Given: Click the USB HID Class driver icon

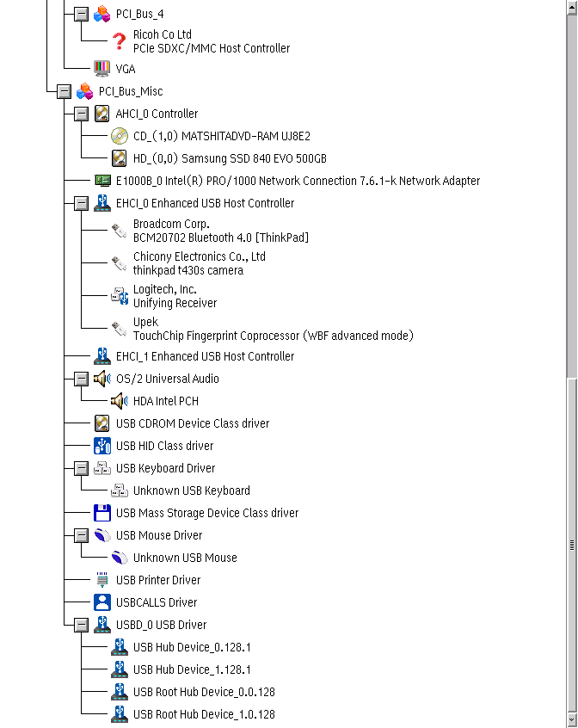Looking at the screenshot, I should click(x=102, y=446).
